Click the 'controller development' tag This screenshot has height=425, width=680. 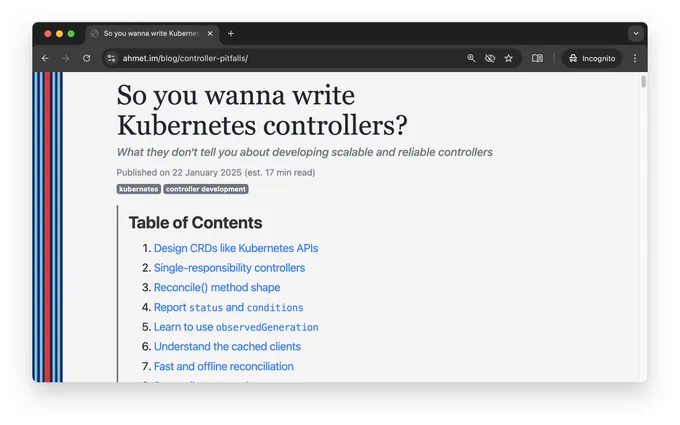206,189
